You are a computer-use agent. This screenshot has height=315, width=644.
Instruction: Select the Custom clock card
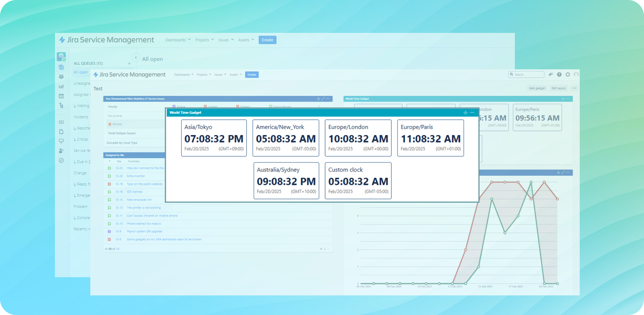358,181
